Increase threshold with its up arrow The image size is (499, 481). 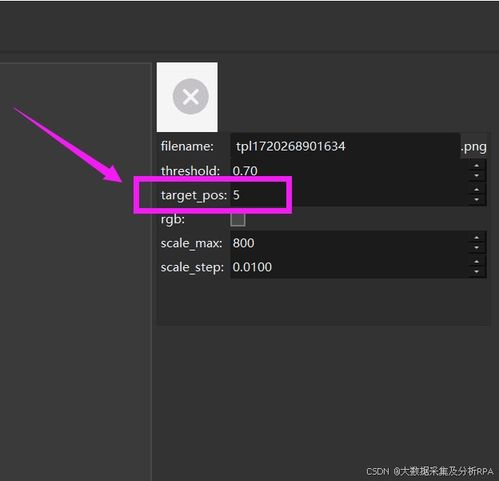coord(476,166)
